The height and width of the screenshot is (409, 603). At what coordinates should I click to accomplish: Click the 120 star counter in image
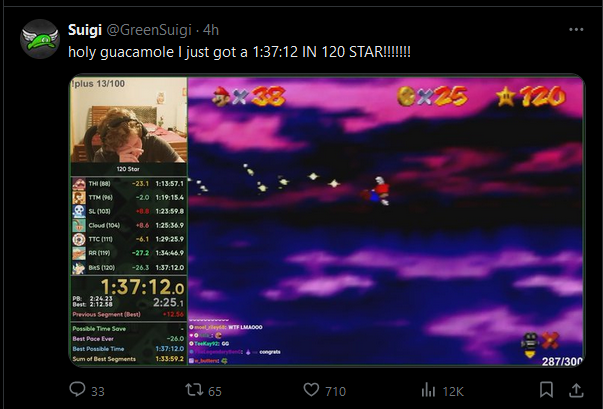(x=531, y=96)
